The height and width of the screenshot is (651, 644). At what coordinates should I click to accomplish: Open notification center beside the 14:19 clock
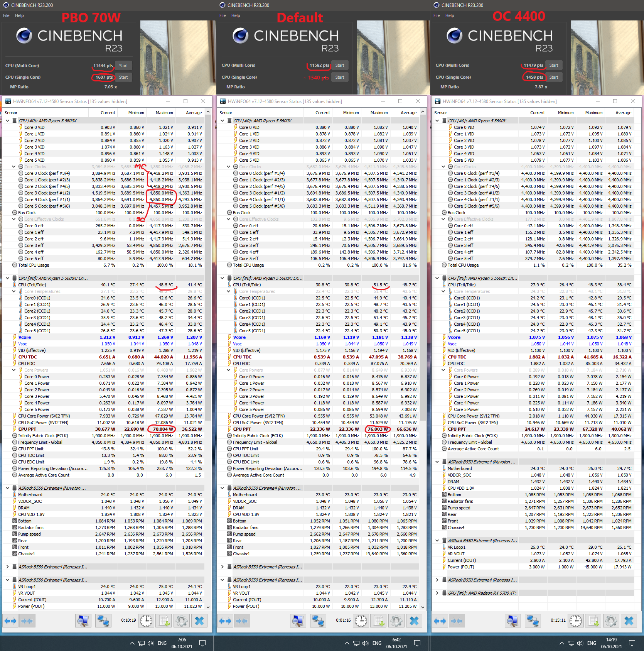point(632,643)
